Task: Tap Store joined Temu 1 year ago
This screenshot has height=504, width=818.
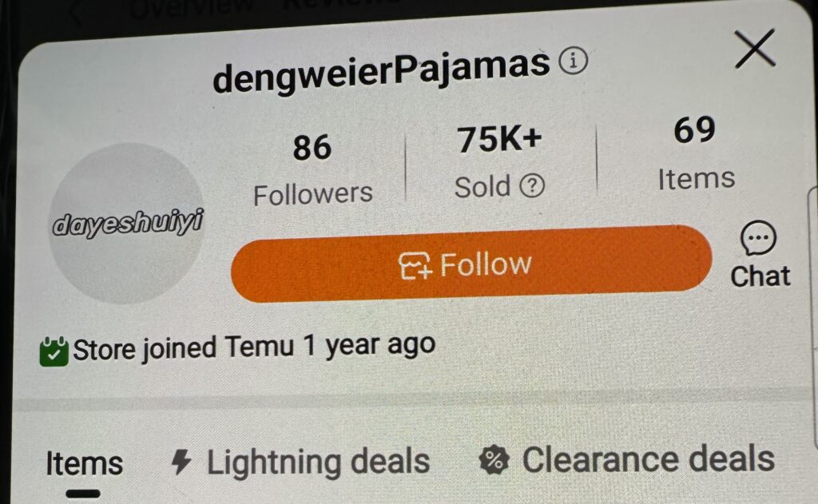Action: (x=254, y=348)
